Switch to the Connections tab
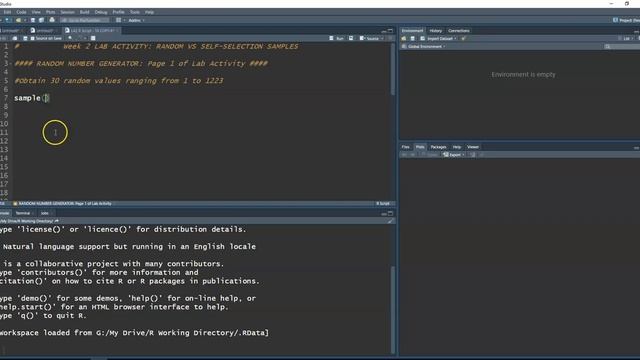Image resolution: width=640 pixels, height=360 pixels. coord(459,31)
